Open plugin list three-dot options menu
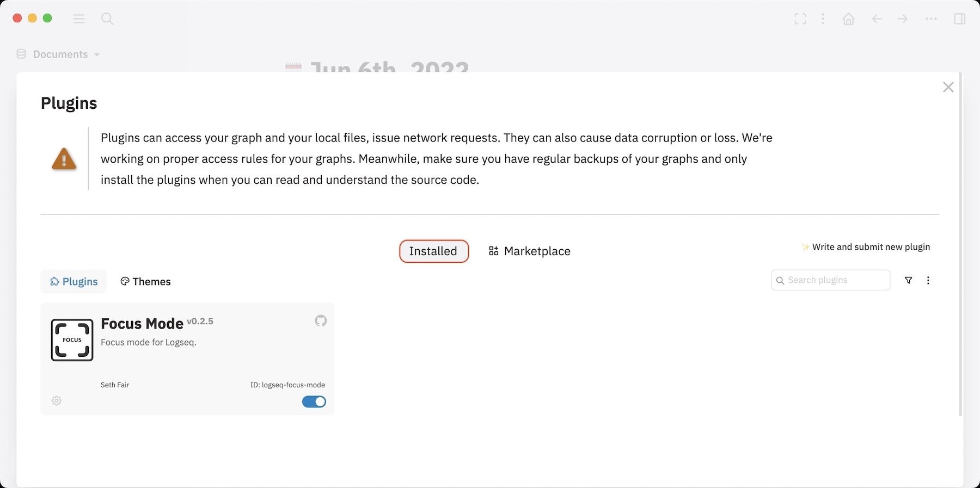Viewport: 980px width, 488px height. pos(928,281)
